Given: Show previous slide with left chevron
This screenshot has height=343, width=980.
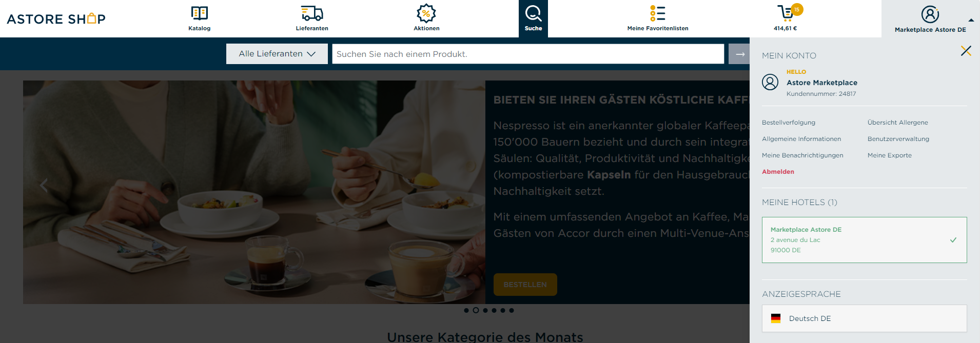Looking at the screenshot, I should click(x=44, y=185).
